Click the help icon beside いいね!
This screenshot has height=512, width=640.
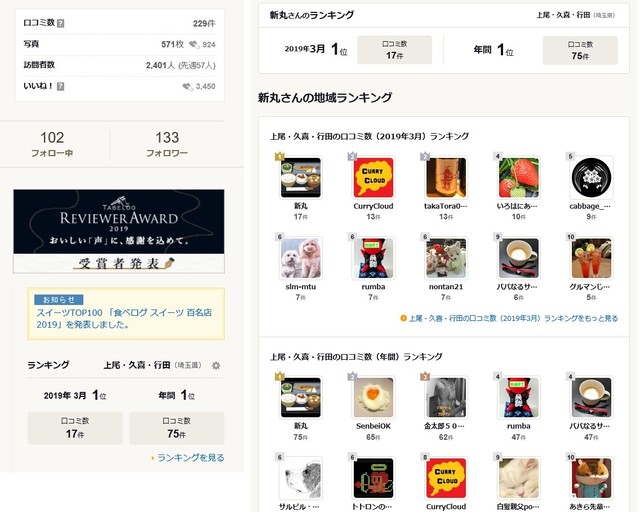point(60,86)
